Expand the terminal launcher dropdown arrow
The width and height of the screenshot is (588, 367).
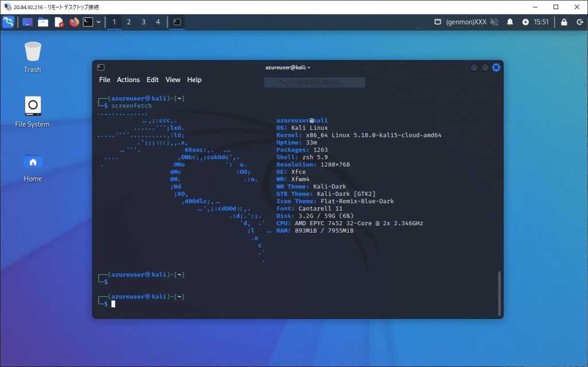(x=99, y=22)
